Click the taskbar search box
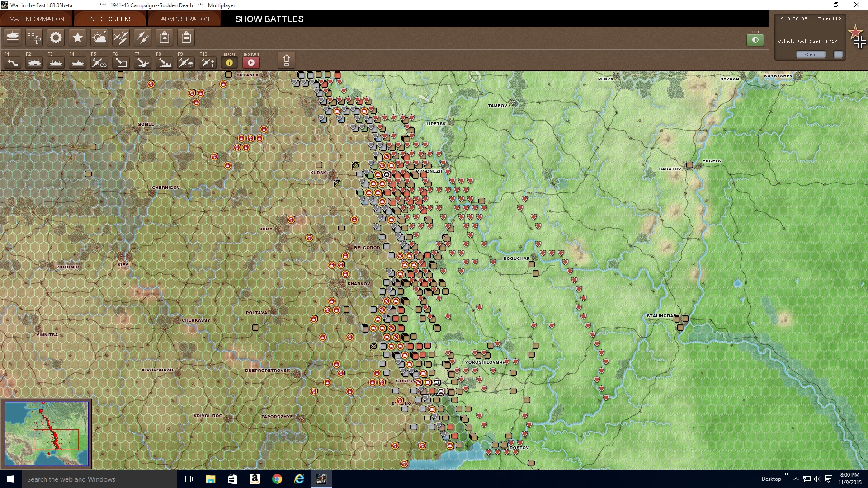The height and width of the screenshot is (488, 868). pyautogui.click(x=99, y=479)
